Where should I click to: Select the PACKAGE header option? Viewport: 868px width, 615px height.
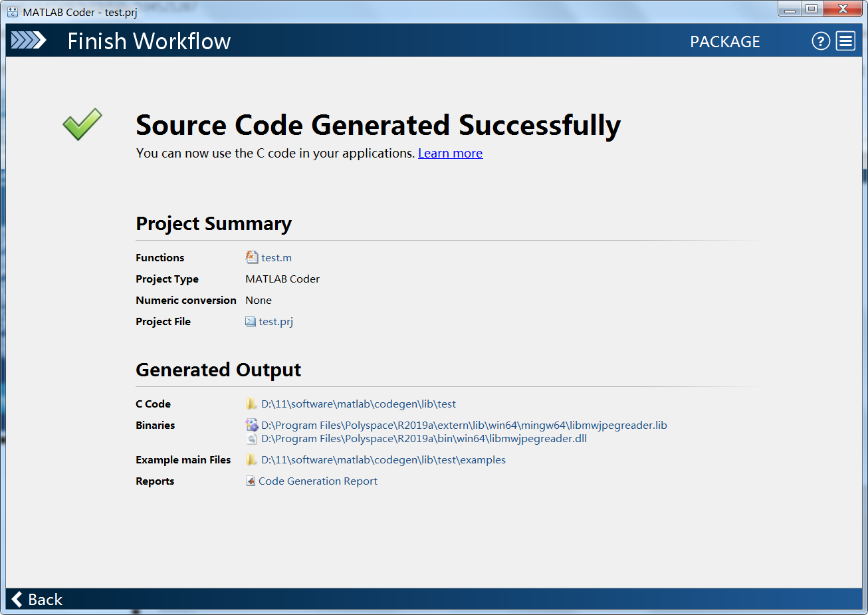(x=725, y=41)
